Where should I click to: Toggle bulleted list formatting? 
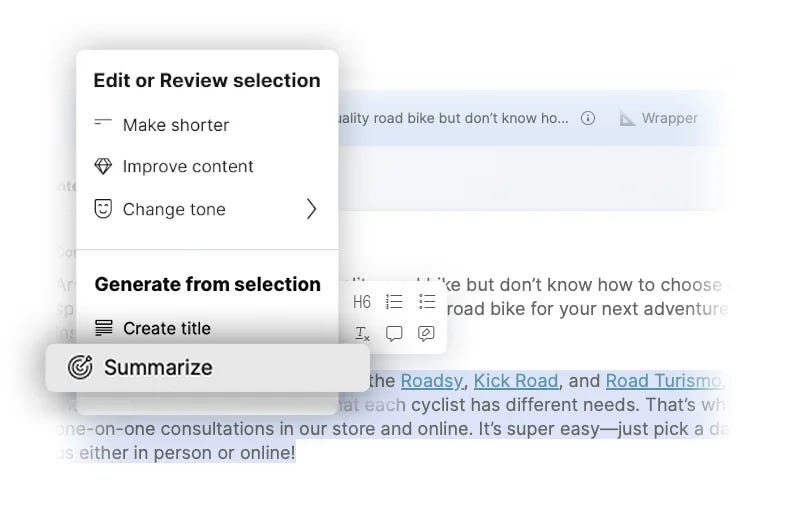point(427,301)
